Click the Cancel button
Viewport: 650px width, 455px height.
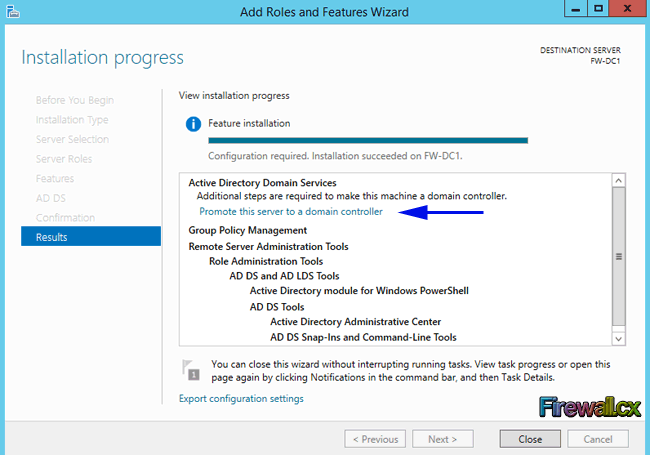598,439
